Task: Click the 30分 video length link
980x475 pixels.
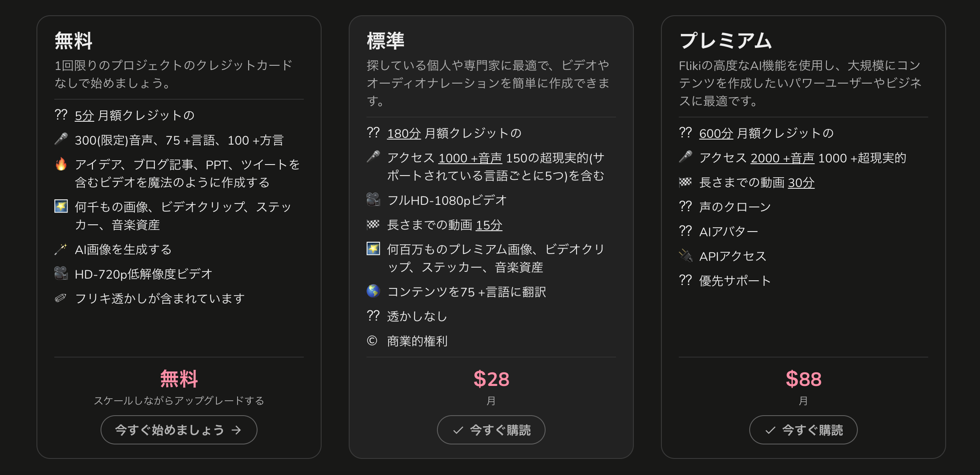Action: point(801,182)
